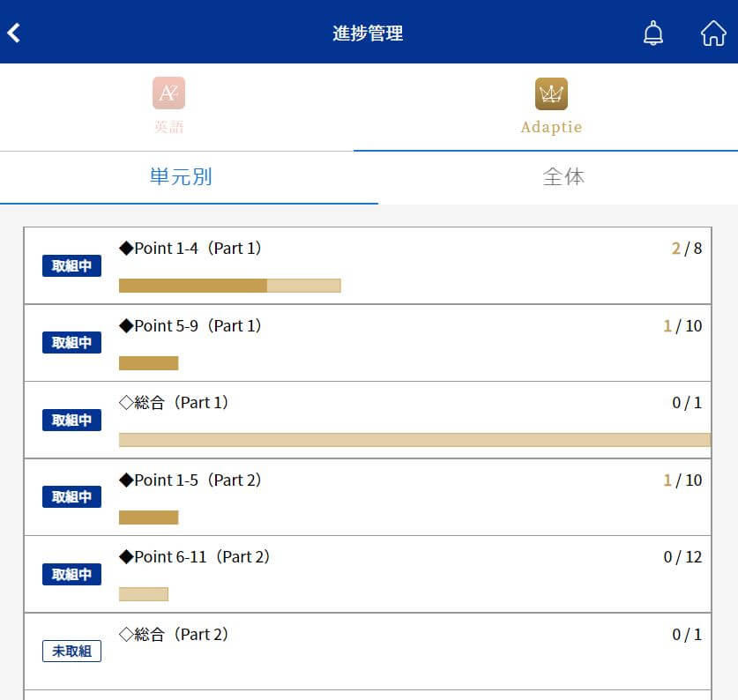Click 取組中 badge for Point 1-4
Screen dimensions: 738x700
(x=71, y=265)
